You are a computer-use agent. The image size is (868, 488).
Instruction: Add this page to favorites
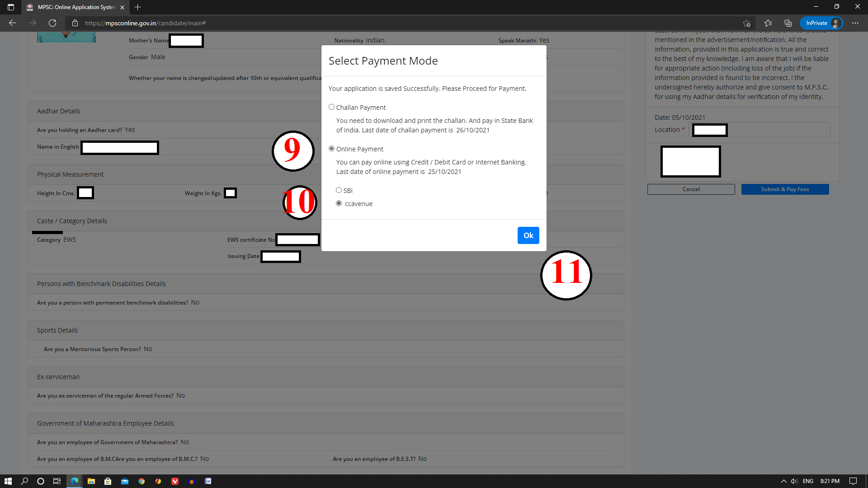point(746,23)
